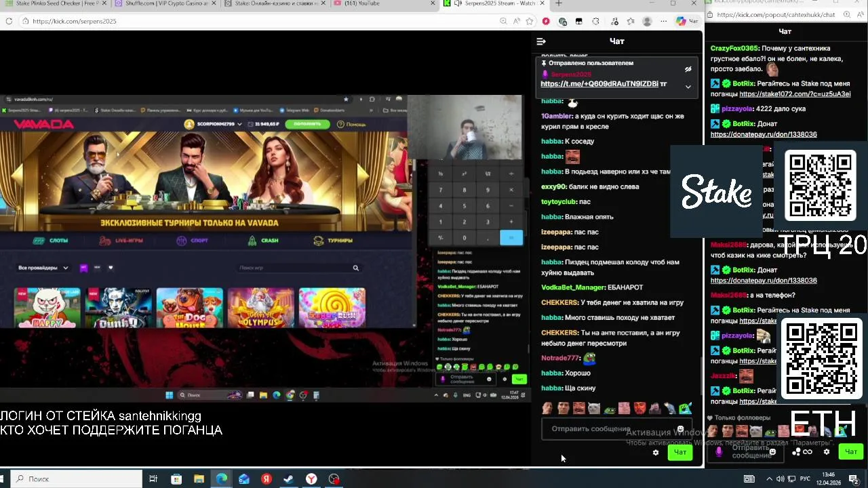Send message with green Чат button in main window
Image resolution: width=868 pixels, height=488 pixels.
pyautogui.click(x=680, y=453)
